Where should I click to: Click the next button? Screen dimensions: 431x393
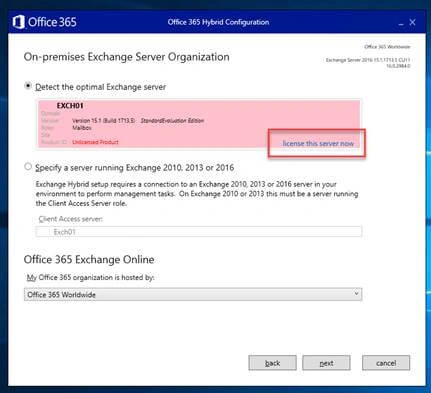click(x=326, y=363)
